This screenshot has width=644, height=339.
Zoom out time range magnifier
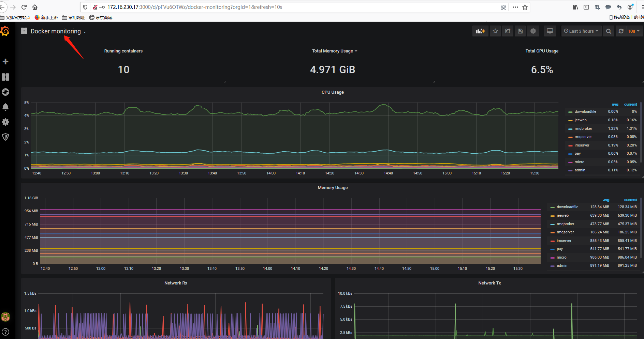point(609,31)
